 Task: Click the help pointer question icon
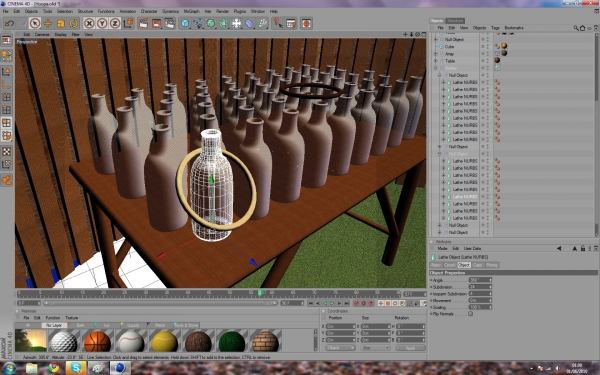(278, 23)
